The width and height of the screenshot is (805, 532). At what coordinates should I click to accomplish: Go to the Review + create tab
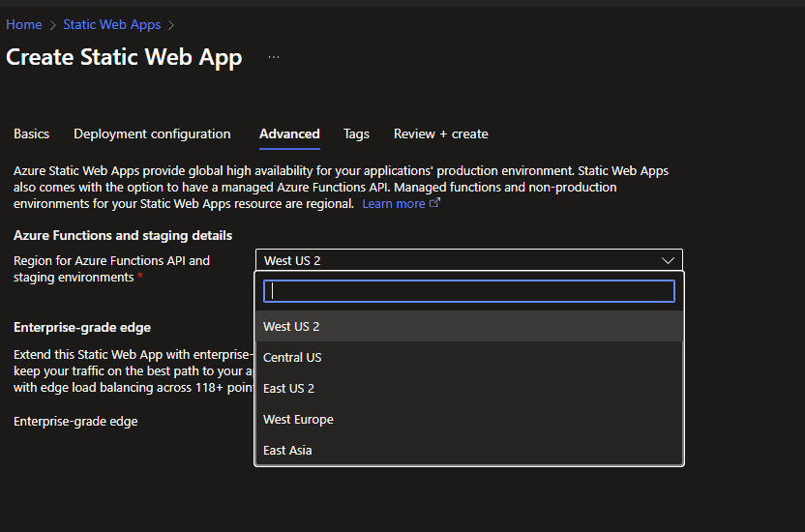(440, 133)
